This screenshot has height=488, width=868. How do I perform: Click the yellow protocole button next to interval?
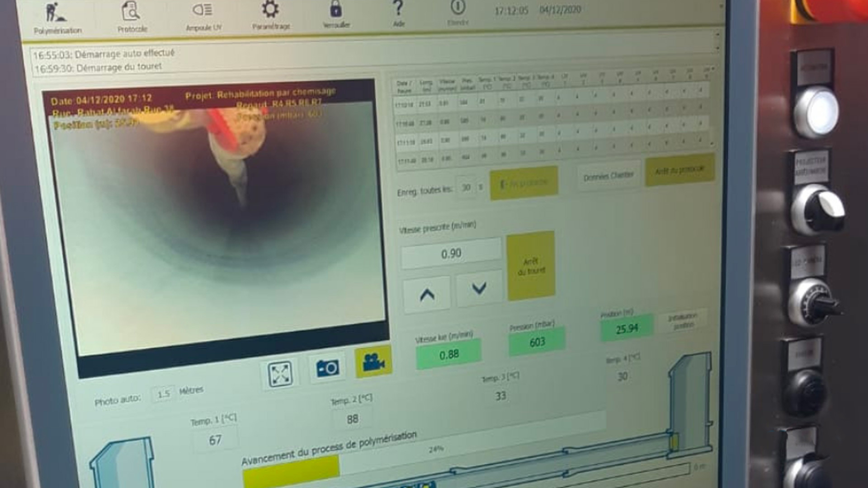tap(524, 183)
